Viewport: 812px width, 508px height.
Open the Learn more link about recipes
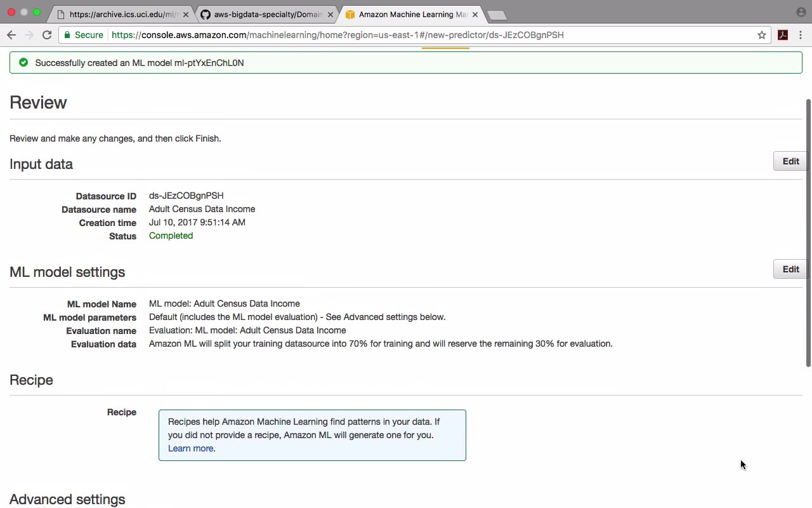click(192, 448)
